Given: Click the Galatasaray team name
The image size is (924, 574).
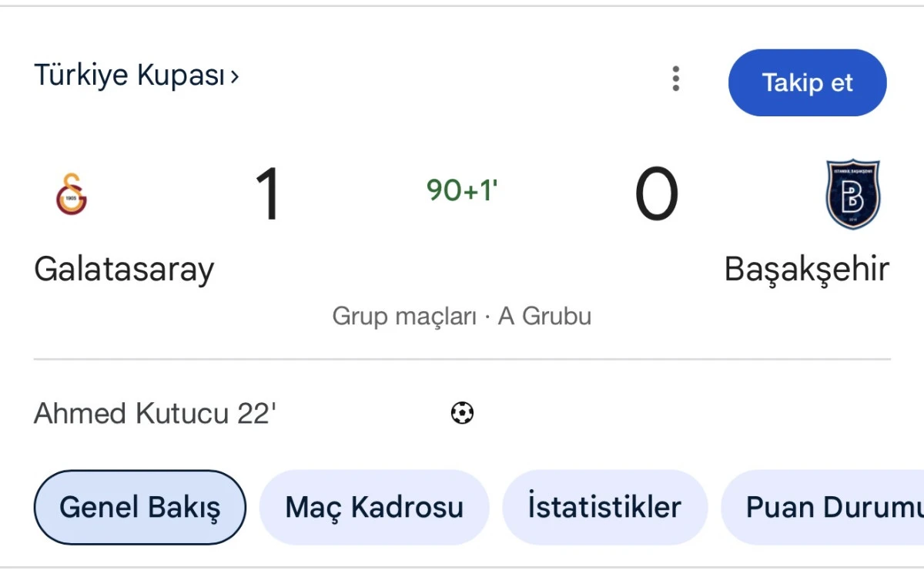Looking at the screenshot, I should (x=124, y=270).
